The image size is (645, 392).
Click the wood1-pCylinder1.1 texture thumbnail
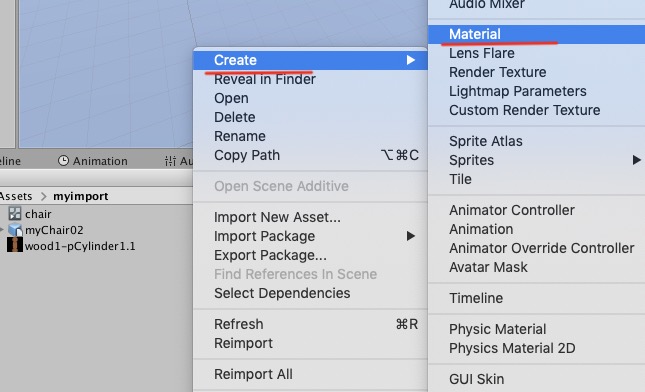tap(15, 245)
